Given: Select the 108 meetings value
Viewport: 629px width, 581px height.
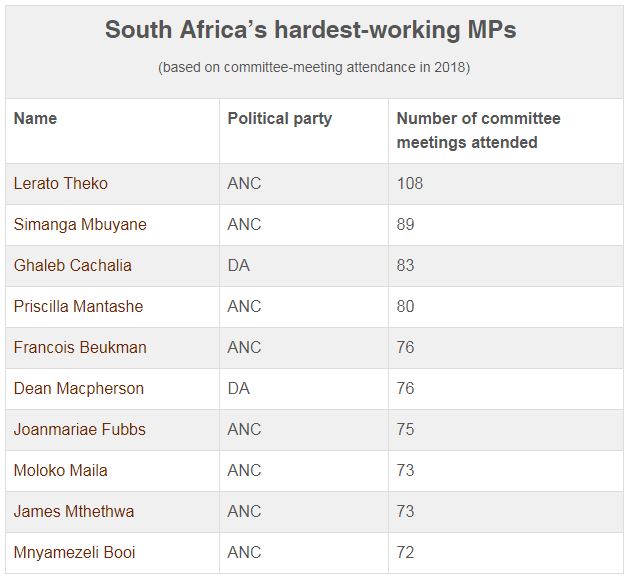Looking at the screenshot, I should [410, 183].
